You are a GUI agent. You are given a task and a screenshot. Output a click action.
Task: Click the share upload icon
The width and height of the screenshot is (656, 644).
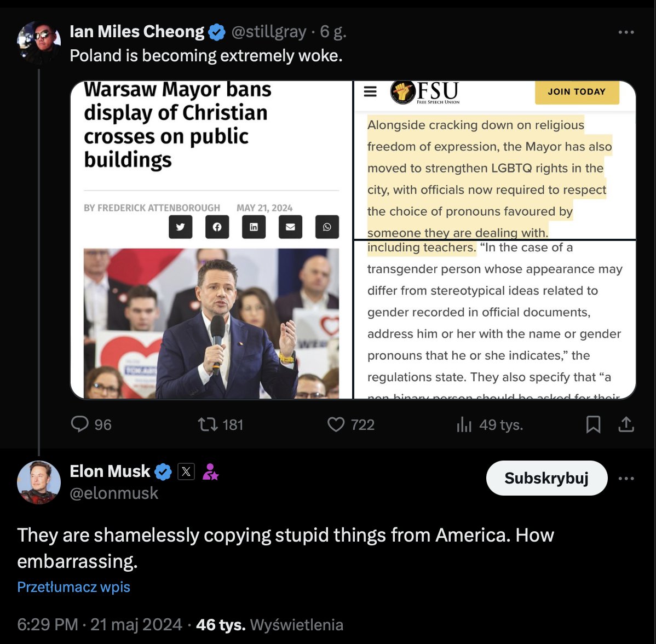626,424
